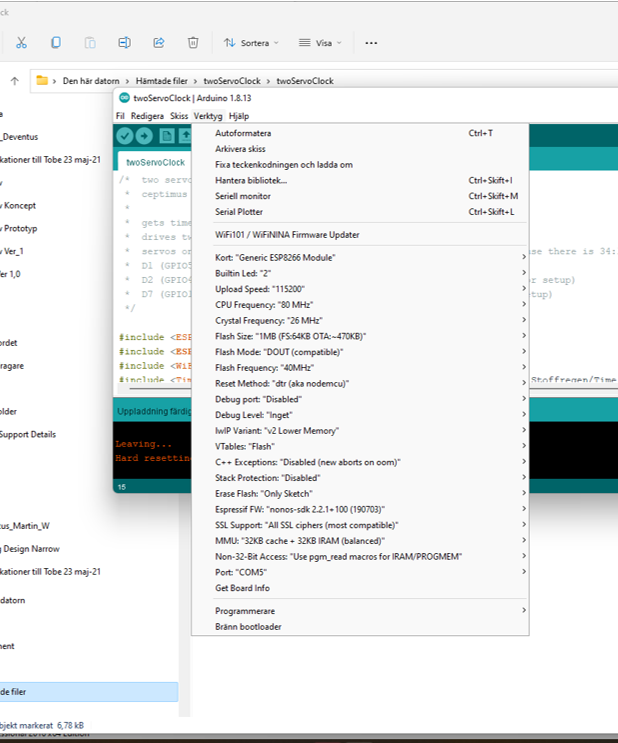Screen dimensions: 618x743
Task: Click the Rename icon in File Explorer toolbar
Action: pos(124,43)
